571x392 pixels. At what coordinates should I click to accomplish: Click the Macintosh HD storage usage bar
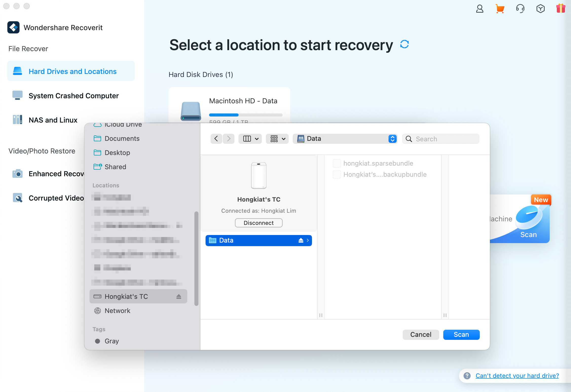tap(246, 115)
